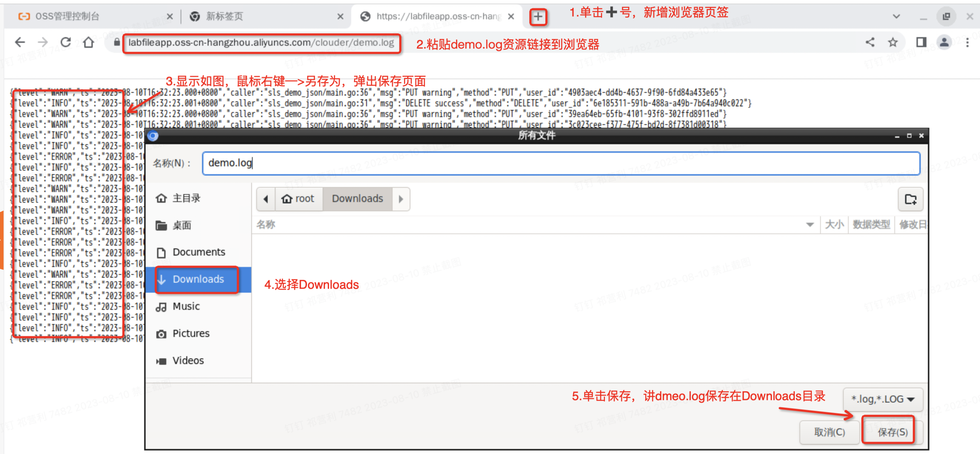Open Chrome three-dot menu

click(968, 42)
